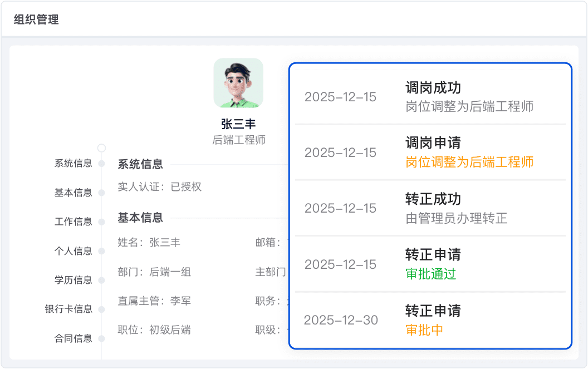Viewport: 588px width, 369px height.
Task: Click the orange 审批中 status
Action: (x=424, y=329)
